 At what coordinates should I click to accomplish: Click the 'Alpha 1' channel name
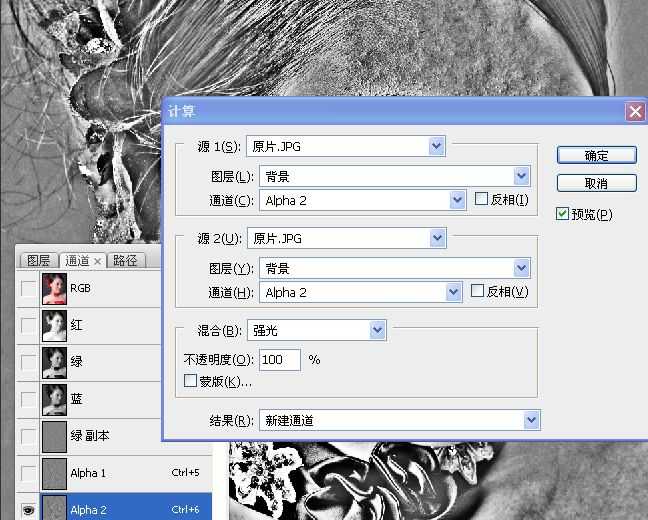(88, 473)
